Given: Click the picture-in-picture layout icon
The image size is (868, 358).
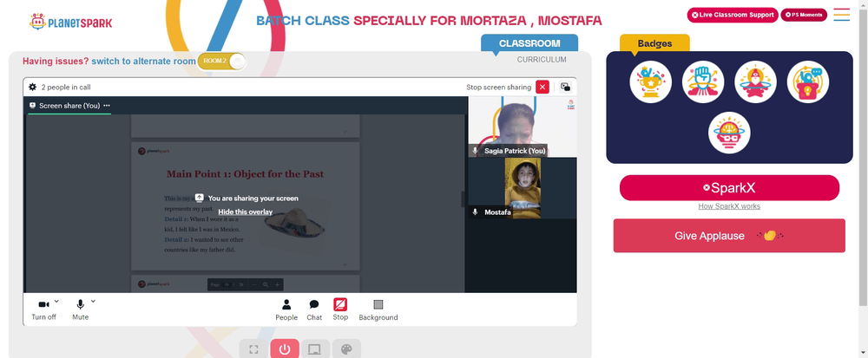Looking at the screenshot, I should tap(565, 87).
